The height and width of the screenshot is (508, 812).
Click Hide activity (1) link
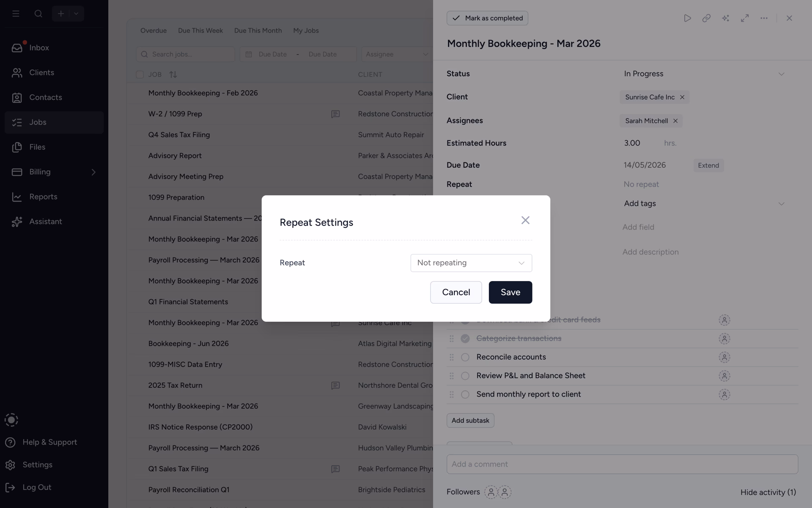(x=768, y=492)
